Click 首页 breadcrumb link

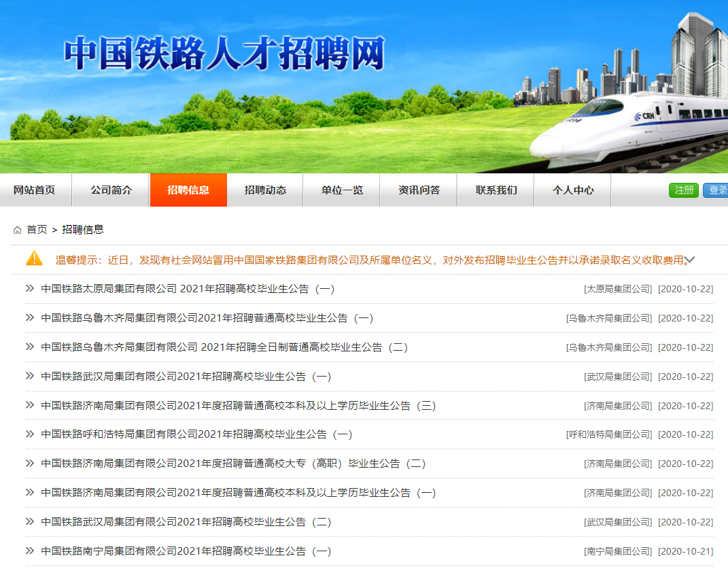click(37, 229)
